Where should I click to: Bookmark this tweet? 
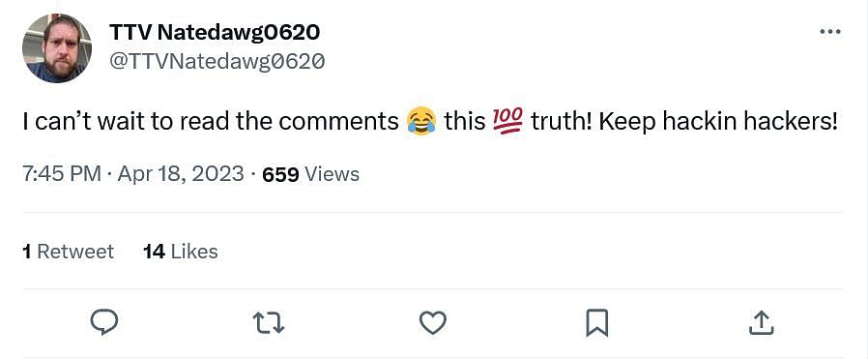pyautogui.click(x=596, y=323)
